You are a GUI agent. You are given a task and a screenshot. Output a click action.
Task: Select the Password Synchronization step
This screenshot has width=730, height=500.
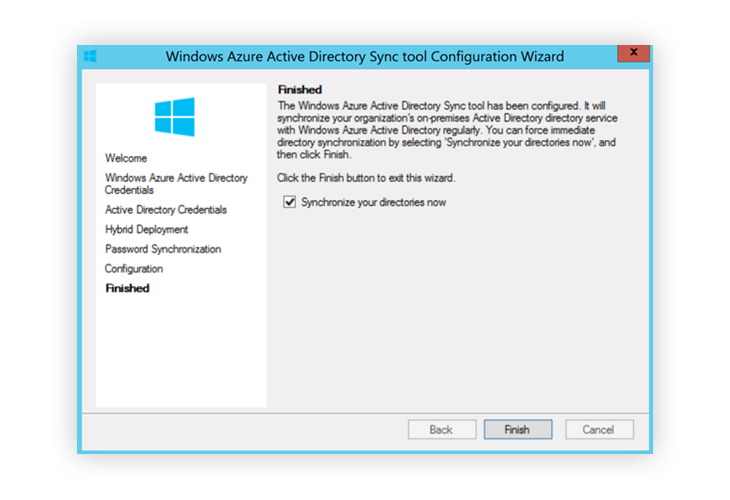coord(163,249)
